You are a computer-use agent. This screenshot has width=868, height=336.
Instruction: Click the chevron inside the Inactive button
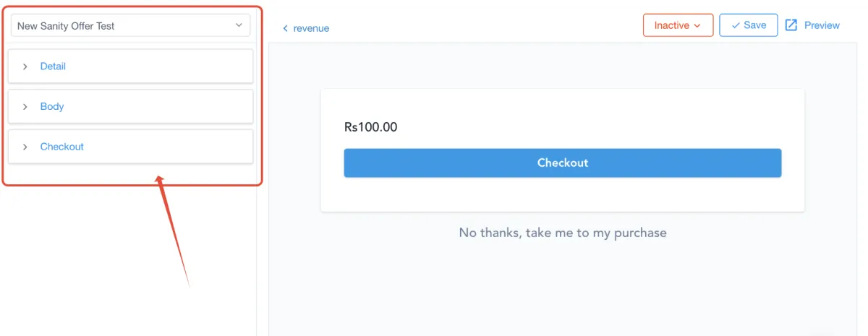tap(697, 26)
